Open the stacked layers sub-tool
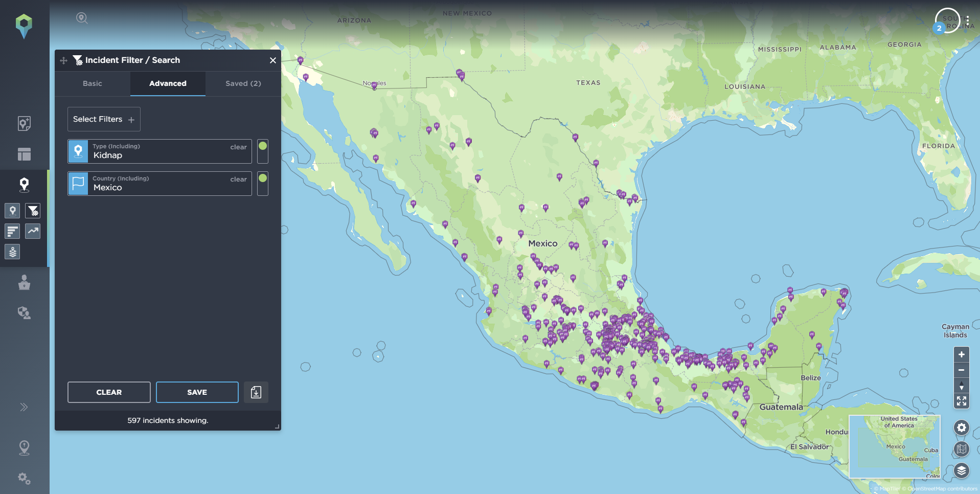Viewport: 980px width, 494px height. (13, 252)
